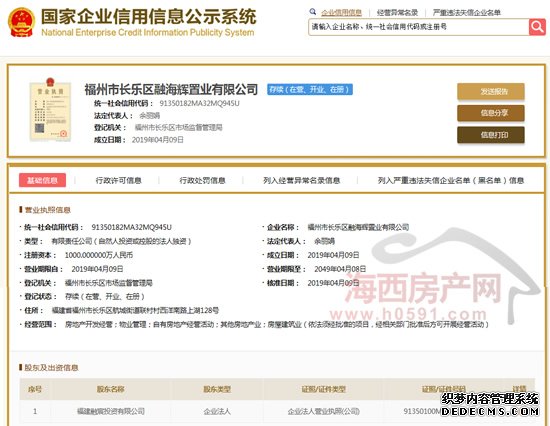Viewport: 550px width, 426px height.
Task: Click the small magnifier icon beside 企业信用信息
Action: [313, 12]
